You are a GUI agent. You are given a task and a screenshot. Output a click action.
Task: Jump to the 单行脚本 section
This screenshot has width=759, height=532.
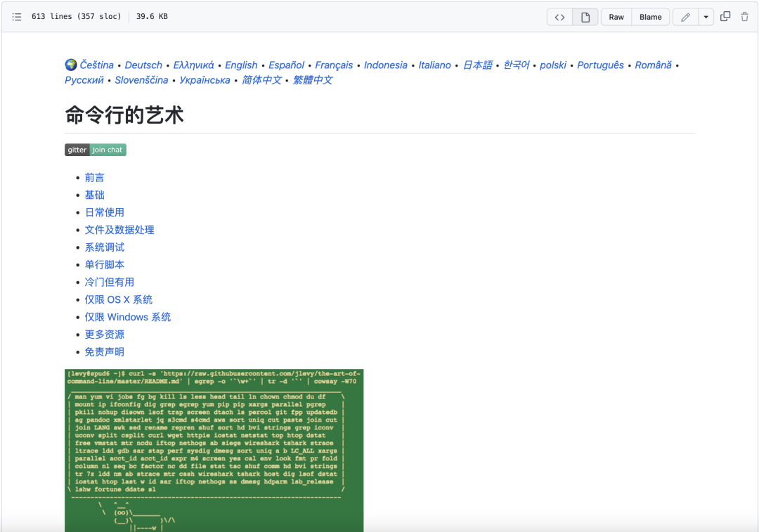(x=105, y=265)
